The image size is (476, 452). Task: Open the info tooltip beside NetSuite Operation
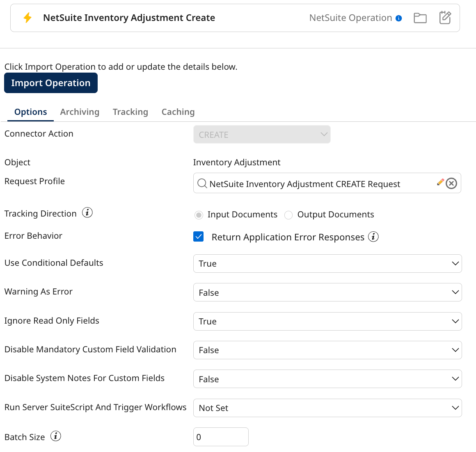pyautogui.click(x=399, y=18)
